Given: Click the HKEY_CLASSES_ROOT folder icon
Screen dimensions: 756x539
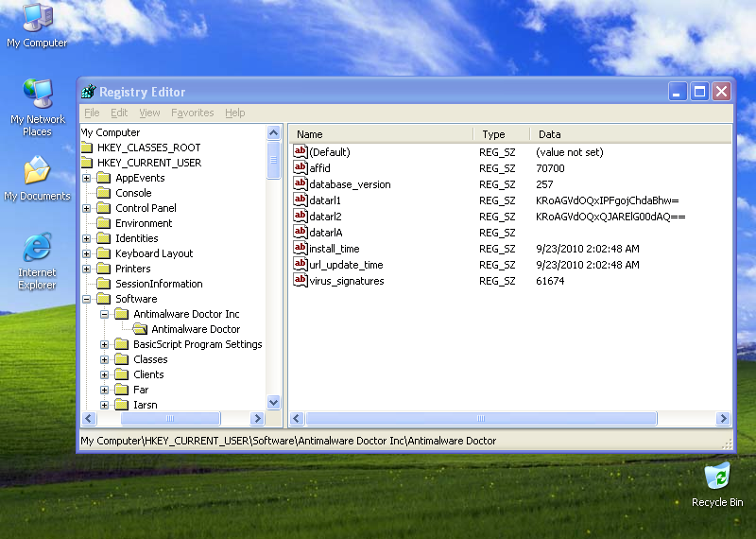Looking at the screenshot, I should (x=87, y=148).
